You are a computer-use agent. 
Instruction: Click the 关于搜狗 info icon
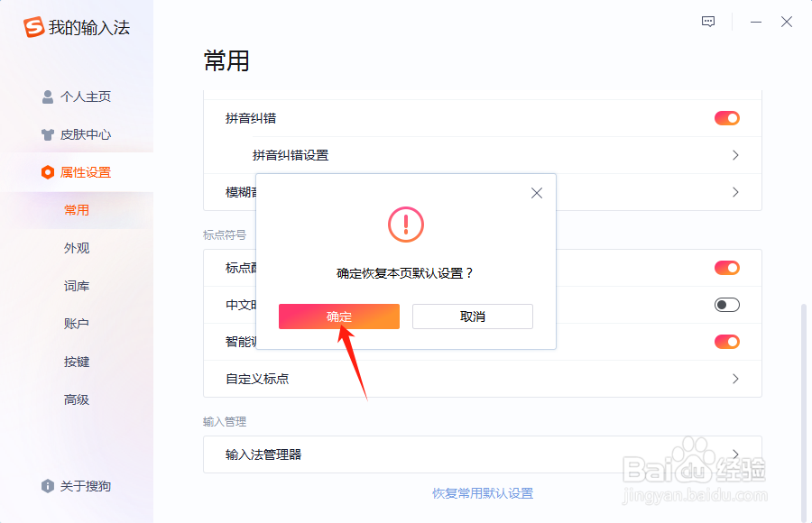click(x=47, y=486)
